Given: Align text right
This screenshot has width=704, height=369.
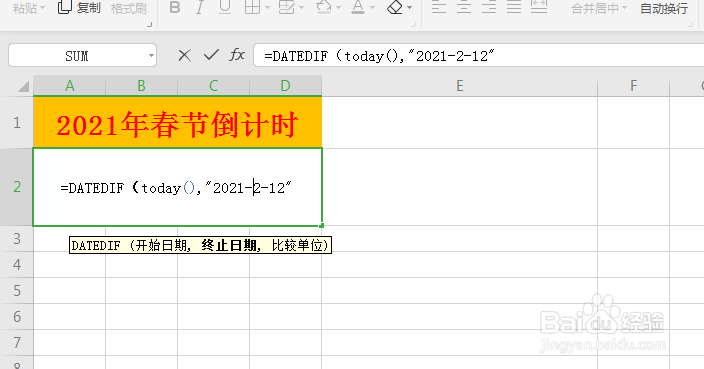Looking at the screenshot, I should [489, 8].
